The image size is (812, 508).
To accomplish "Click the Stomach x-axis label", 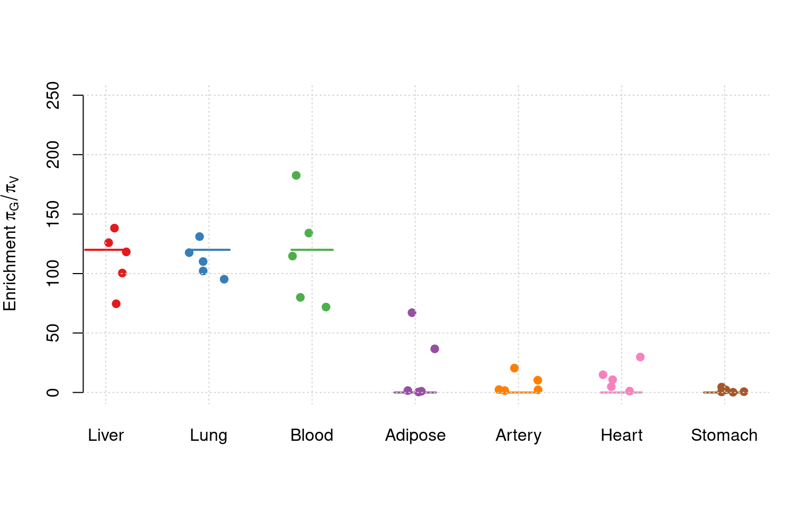I will 724,436.
